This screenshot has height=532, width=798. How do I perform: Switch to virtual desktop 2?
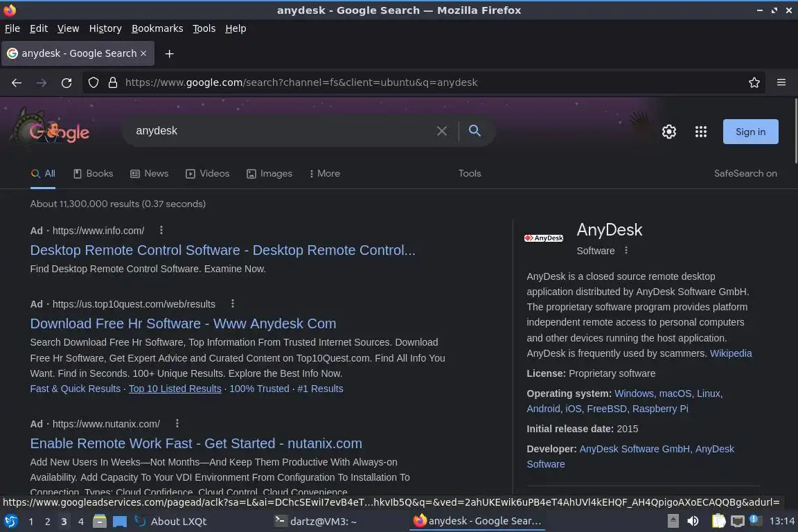coord(47,522)
